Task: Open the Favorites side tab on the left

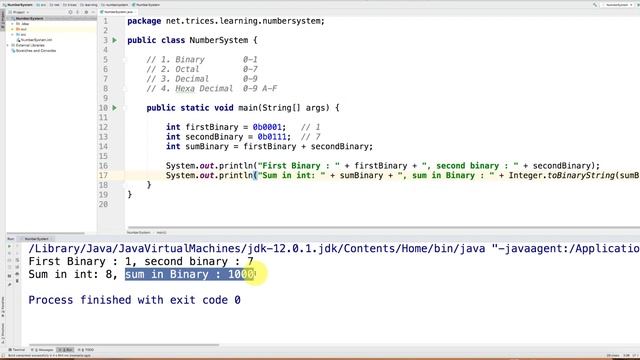Action: pos(3,307)
